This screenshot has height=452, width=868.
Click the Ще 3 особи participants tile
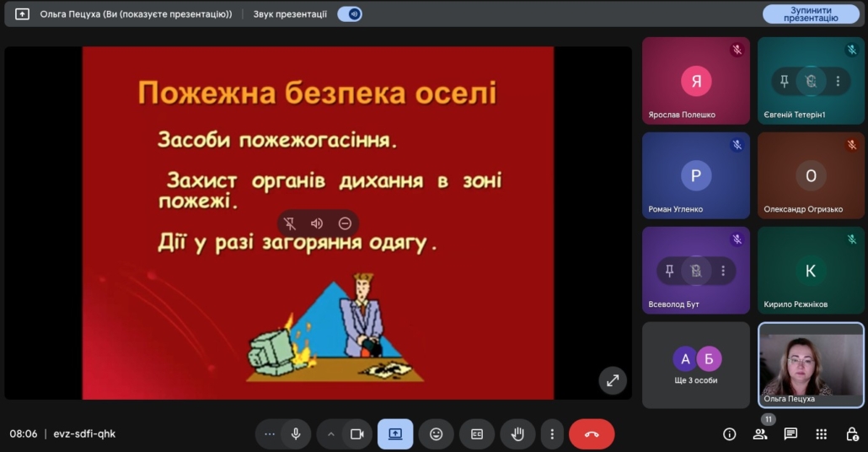[696, 365]
